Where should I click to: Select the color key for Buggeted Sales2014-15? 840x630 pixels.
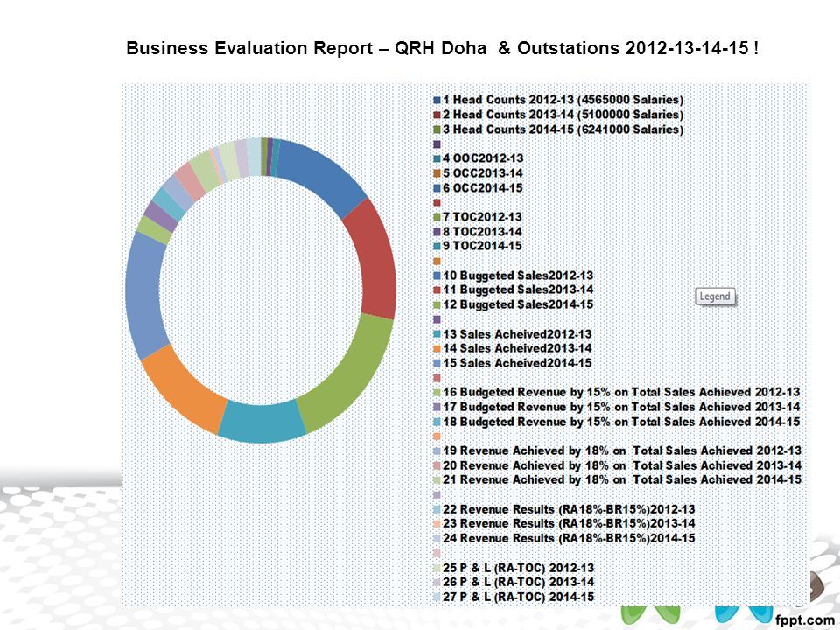point(437,304)
